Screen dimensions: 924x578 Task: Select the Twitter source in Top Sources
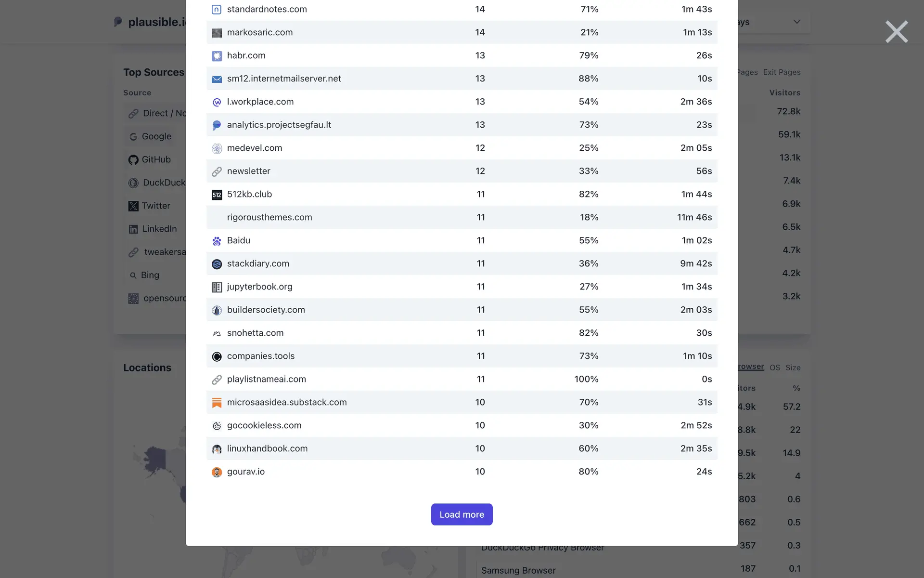click(155, 206)
